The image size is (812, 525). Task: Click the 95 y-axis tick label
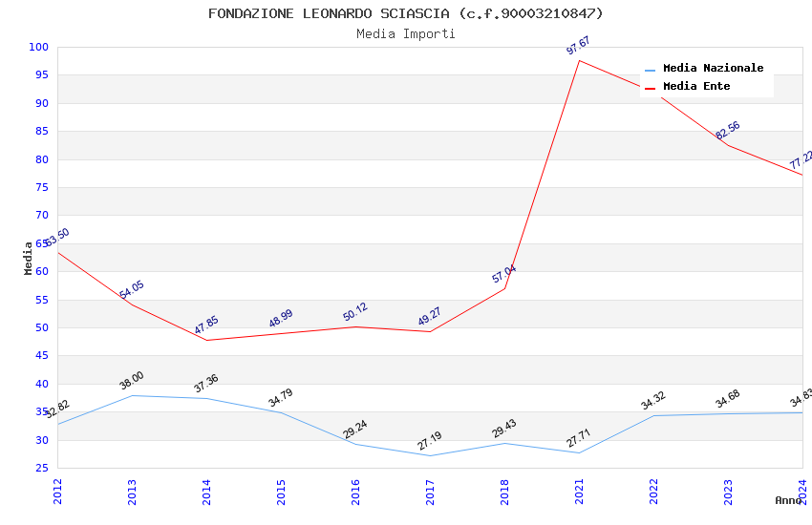[42, 75]
